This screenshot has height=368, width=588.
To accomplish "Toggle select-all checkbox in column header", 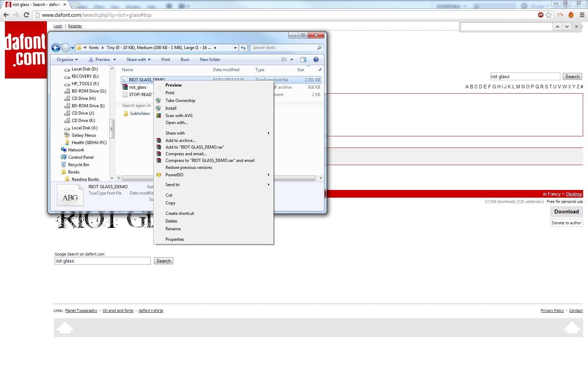I will [x=320, y=70].
